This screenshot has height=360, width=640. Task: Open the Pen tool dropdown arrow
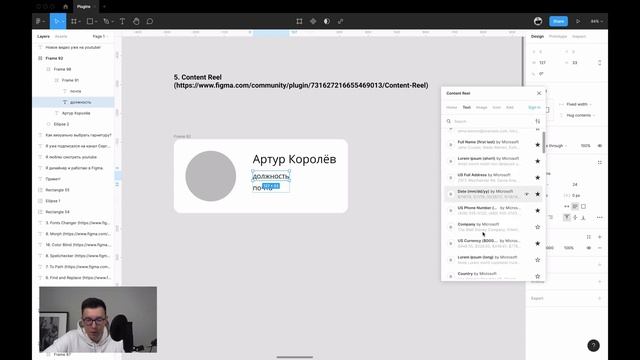point(112,22)
